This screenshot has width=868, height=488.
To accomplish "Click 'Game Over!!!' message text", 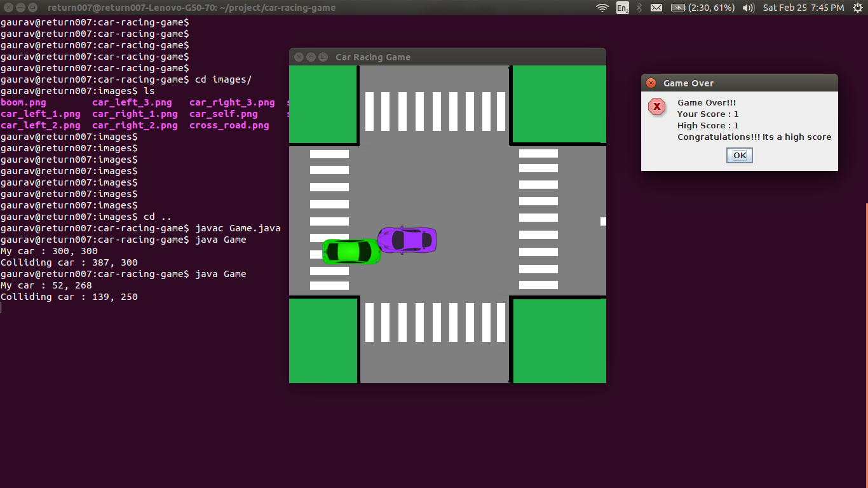I will [707, 103].
